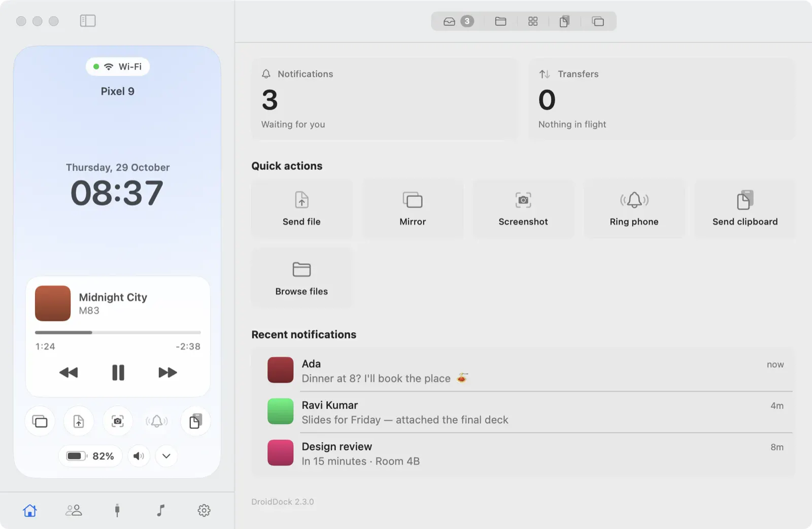Click the mirror screen icon in phone panel
Image resolution: width=812 pixels, height=529 pixels.
pos(40,421)
